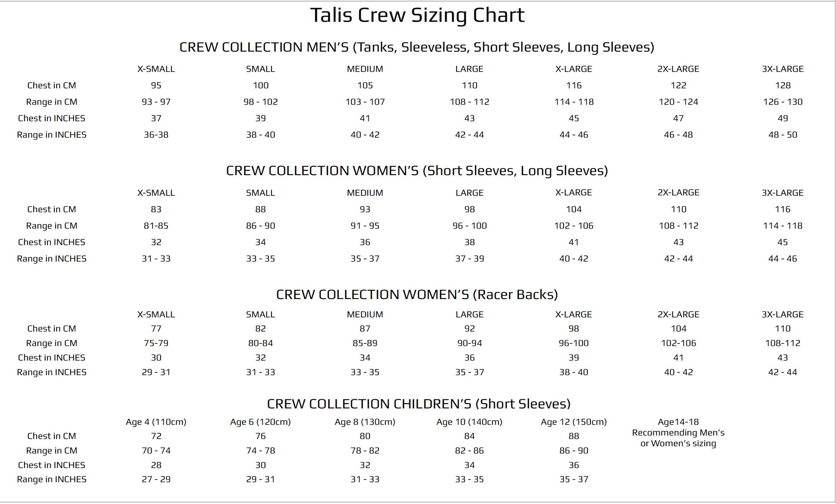The image size is (836, 504).
Task: Select the Racer Backs range 85-89 cell
Action: click(365, 343)
